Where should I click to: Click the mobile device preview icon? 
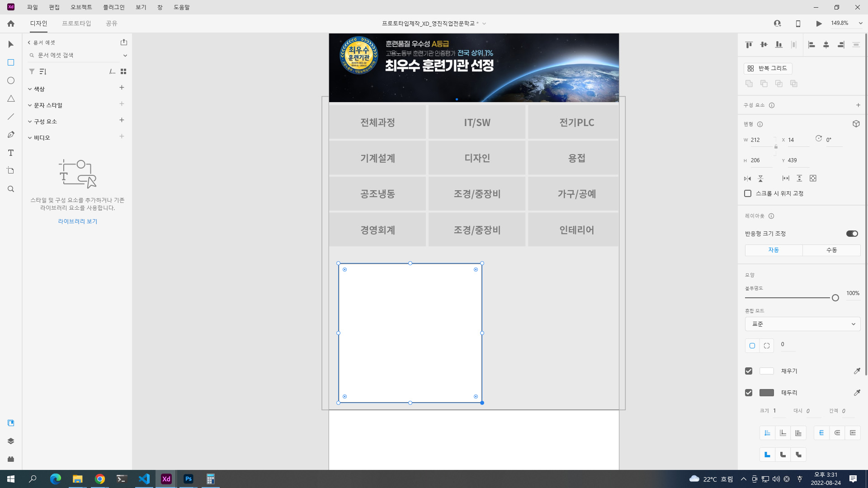(798, 23)
